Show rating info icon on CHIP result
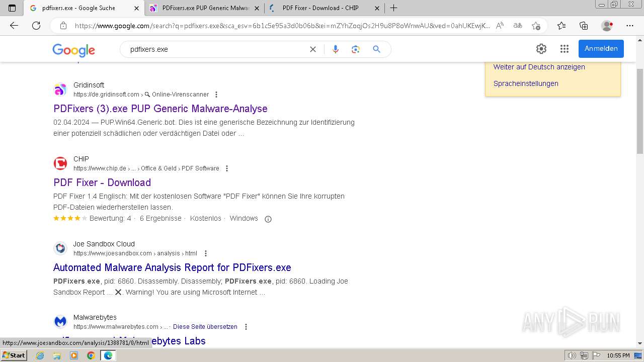 268,219
